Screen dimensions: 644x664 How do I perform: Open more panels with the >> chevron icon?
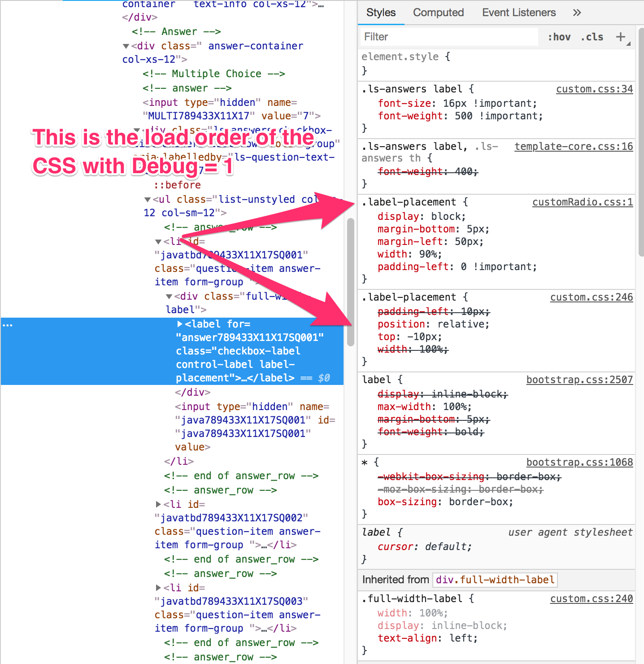click(577, 13)
